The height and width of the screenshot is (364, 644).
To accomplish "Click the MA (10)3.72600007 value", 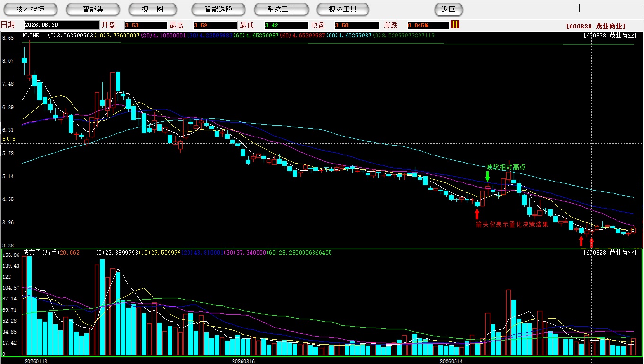I will pyautogui.click(x=117, y=36).
